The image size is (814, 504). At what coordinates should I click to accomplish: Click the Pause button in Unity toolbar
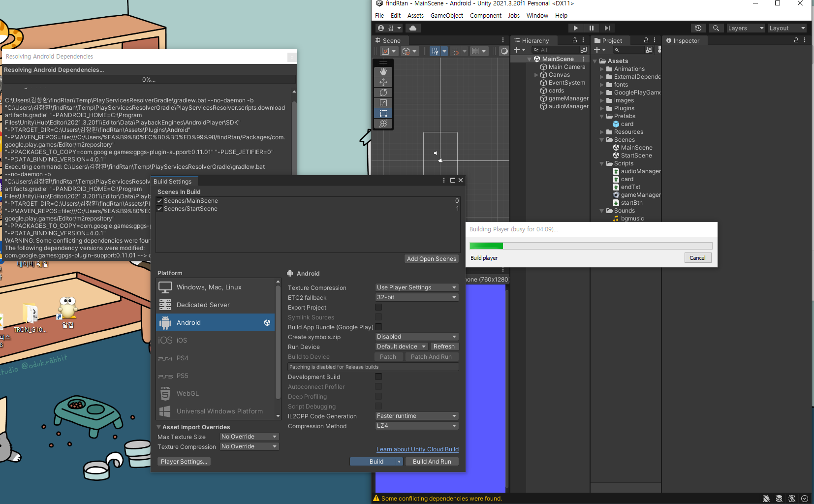[591, 28]
